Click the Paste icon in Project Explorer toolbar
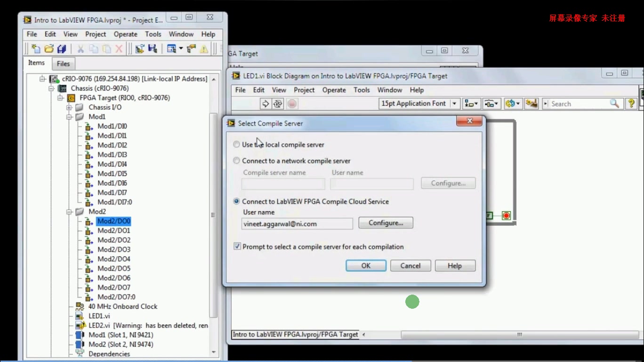The height and width of the screenshot is (362, 644). coord(106,49)
